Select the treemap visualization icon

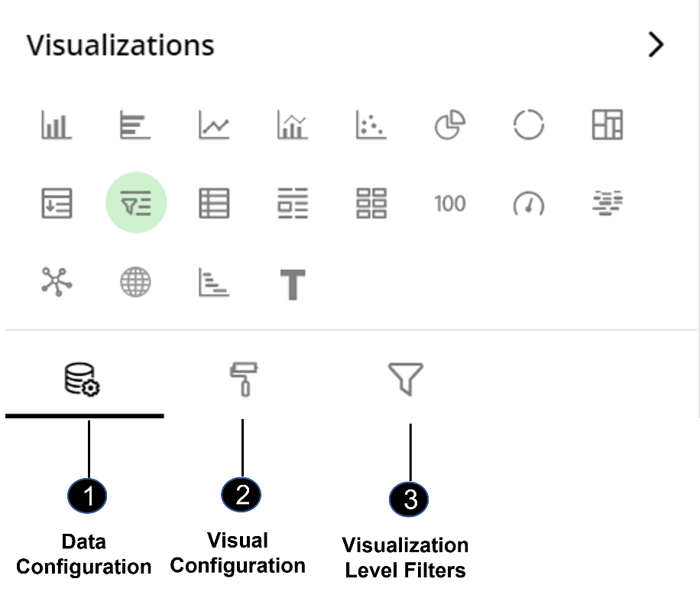[607, 125]
